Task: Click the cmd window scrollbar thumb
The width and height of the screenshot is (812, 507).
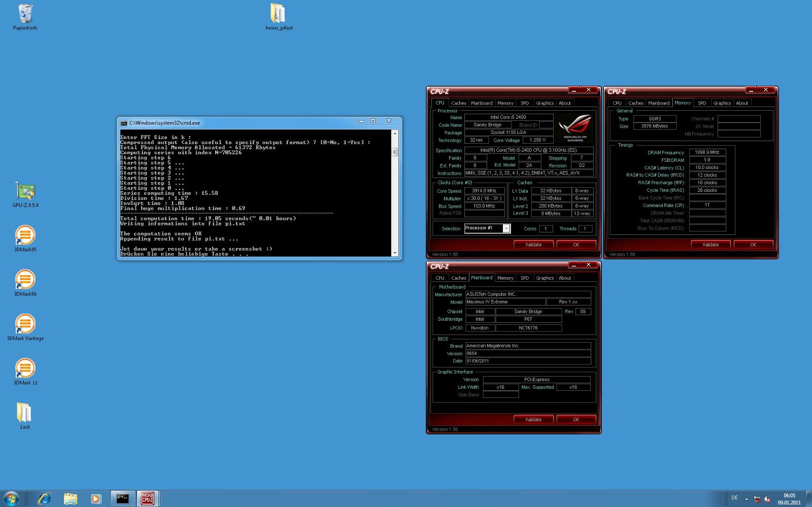Action: click(x=395, y=152)
